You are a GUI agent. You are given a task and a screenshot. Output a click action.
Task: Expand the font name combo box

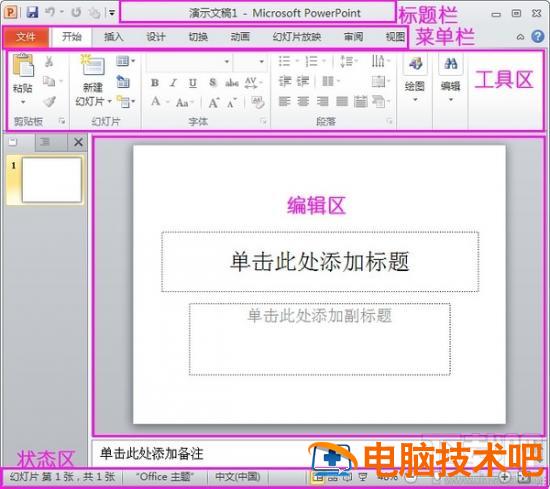(x=189, y=62)
